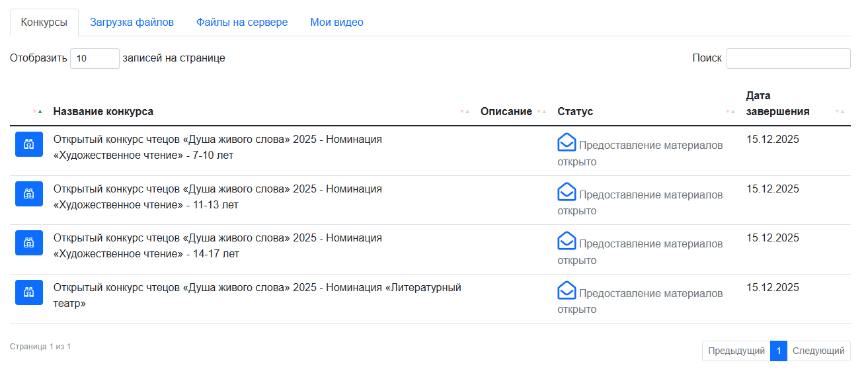Click envelope status icon in 11-13 лет row
The image size is (868, 389).
click(x=567, y=192)
